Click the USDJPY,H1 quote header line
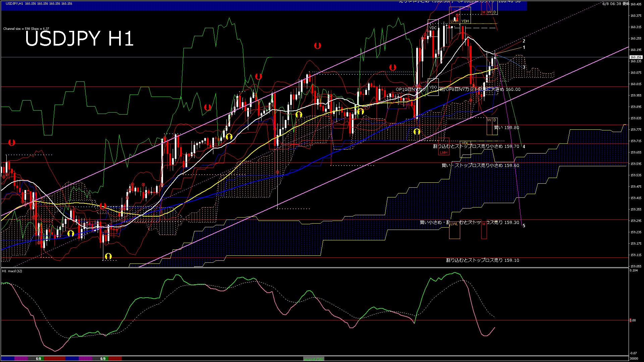Image resolution: width=644 pixels, height=362 pixels. 39,3
